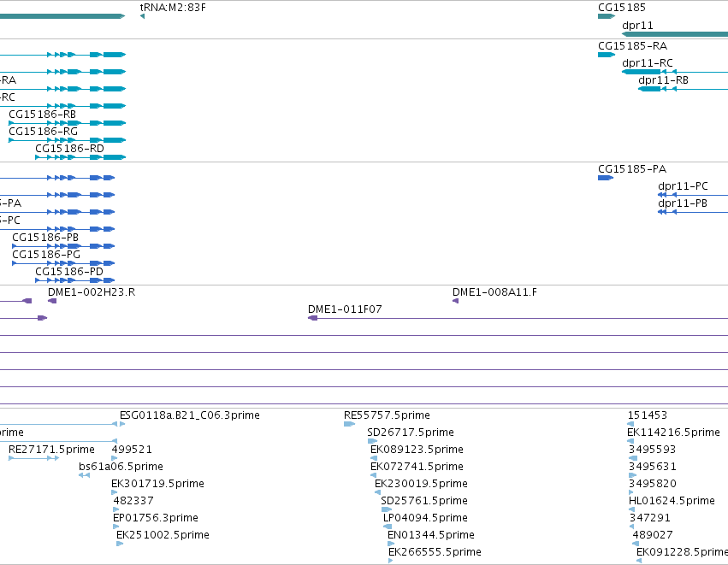Select the dpr11-RB transcript label
This screenshot has width=728, height=565.
pos(663,80)
